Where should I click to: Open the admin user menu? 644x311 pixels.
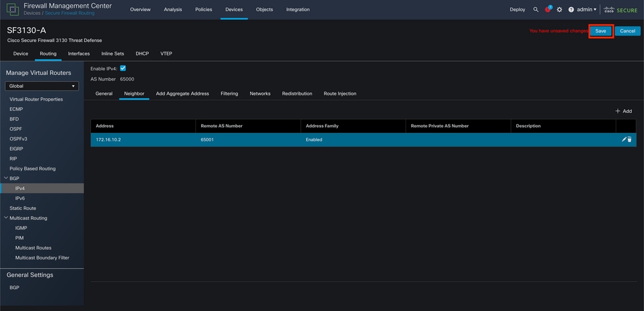coord(587,10)
